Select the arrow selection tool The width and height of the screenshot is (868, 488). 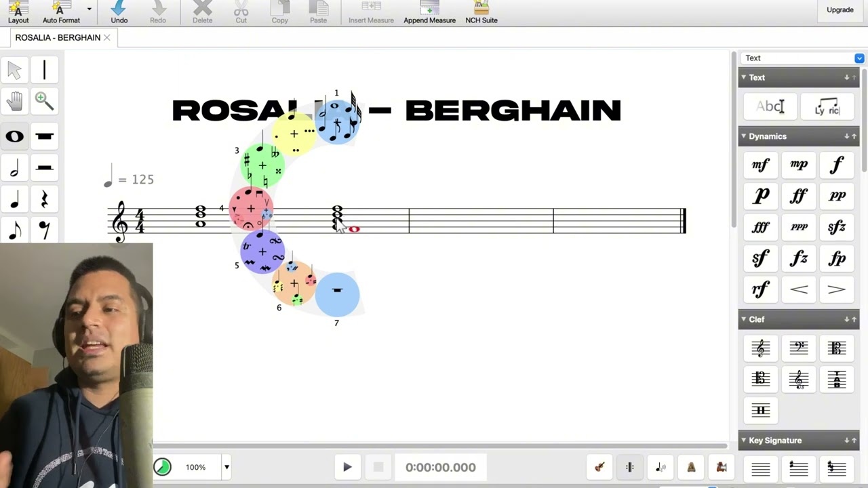[x=14, y=70]
